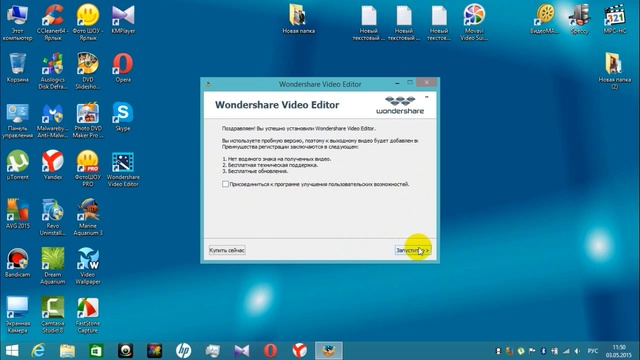Activate the Wondershare installer taskbar item
640x360 pixels.
(329, 351)
